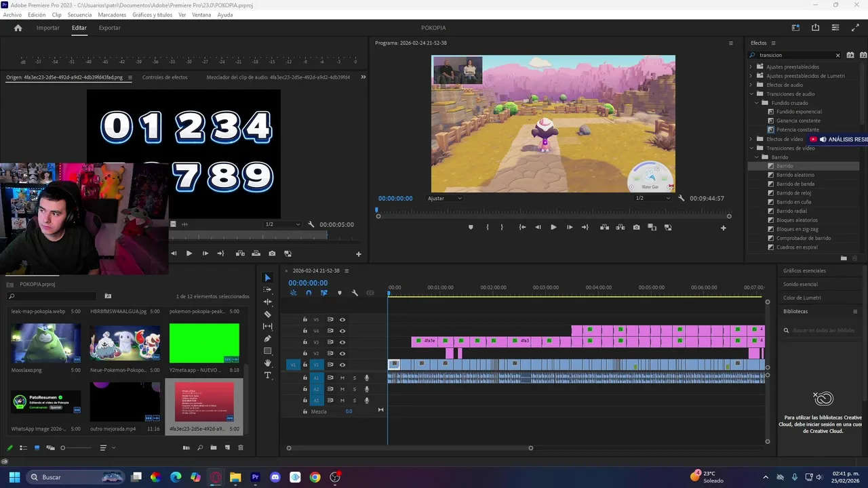Add marker in Program monitor
The image size is (868, 488).
[x=471, y=227]
